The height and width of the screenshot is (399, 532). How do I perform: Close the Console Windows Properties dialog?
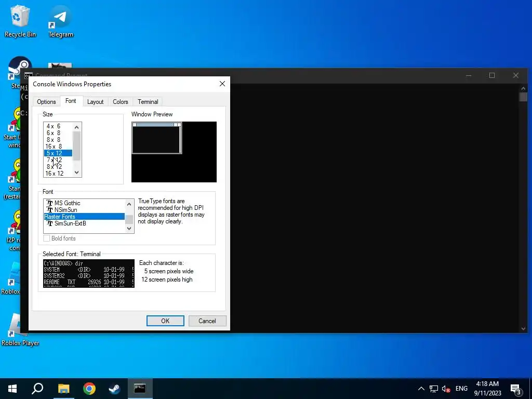222,84
